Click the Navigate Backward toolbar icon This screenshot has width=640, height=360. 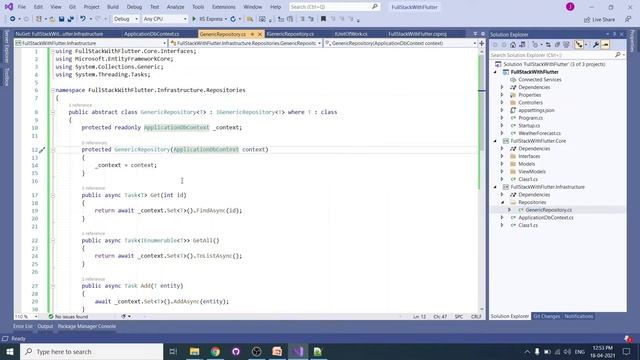(13, 19)
